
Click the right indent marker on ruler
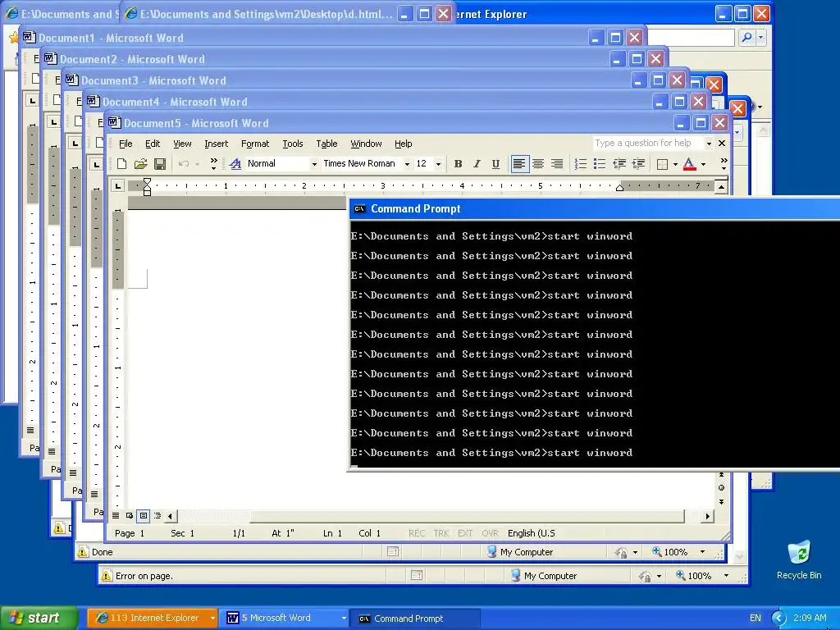click(619, 188)
